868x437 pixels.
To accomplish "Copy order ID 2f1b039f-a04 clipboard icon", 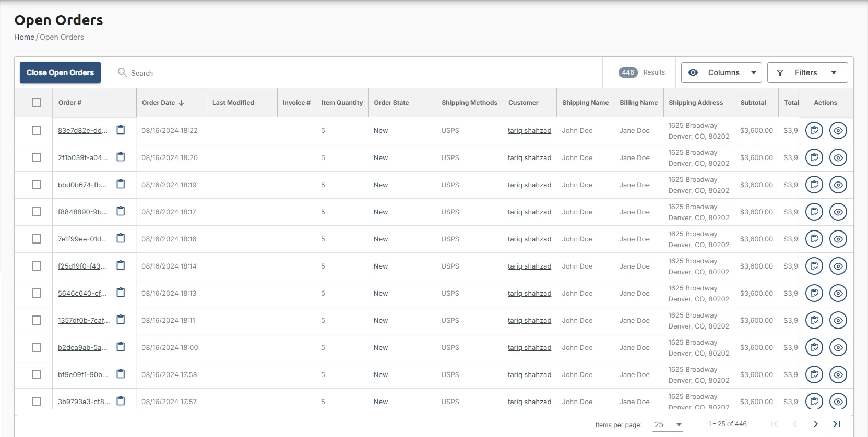I will [121, 157].
